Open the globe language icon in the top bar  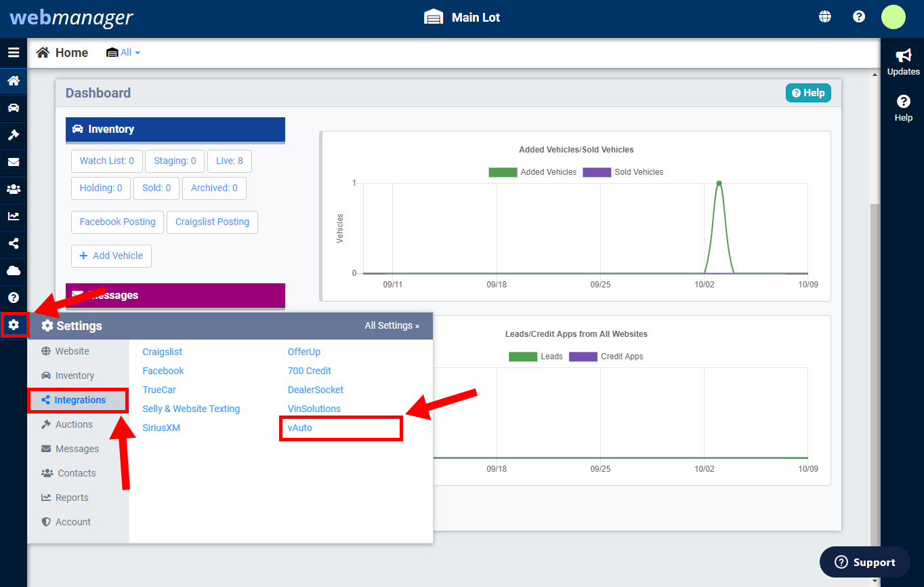[x=824, y=16]
